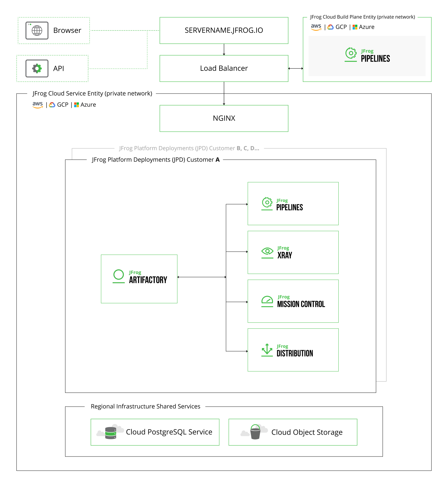Screen dimensions: 448x484
Task: Click the NGINX box
Action: point(224,118)
